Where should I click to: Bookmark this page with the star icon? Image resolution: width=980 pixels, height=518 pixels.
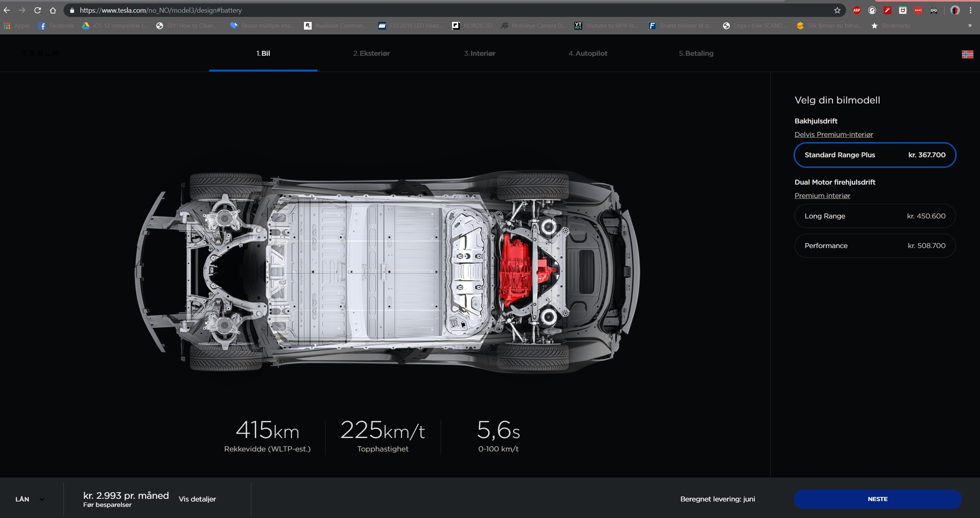(837, 10)
